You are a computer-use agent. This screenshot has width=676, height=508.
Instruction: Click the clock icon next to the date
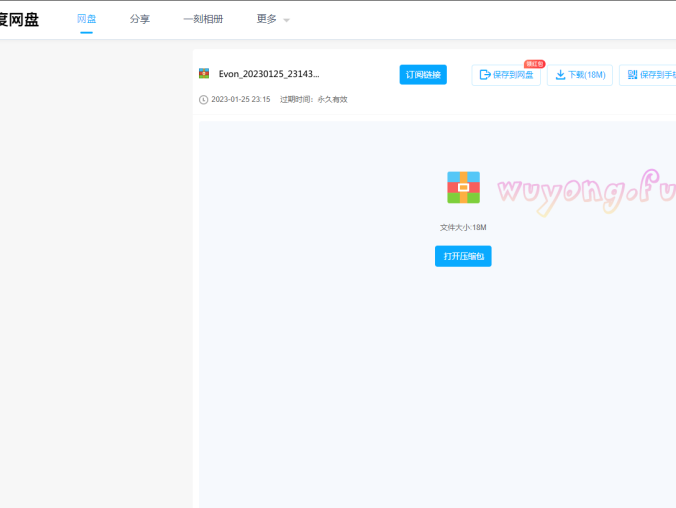pyautogui.click(x=203, y=100)
